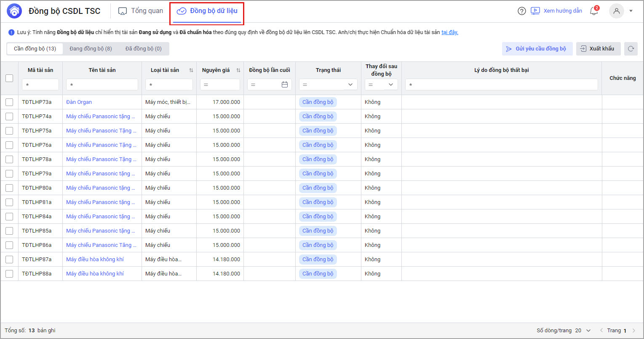Sort by Nguyên giá column
The height and width of the screenshot is (339, 644).
(x=238, y=70)
